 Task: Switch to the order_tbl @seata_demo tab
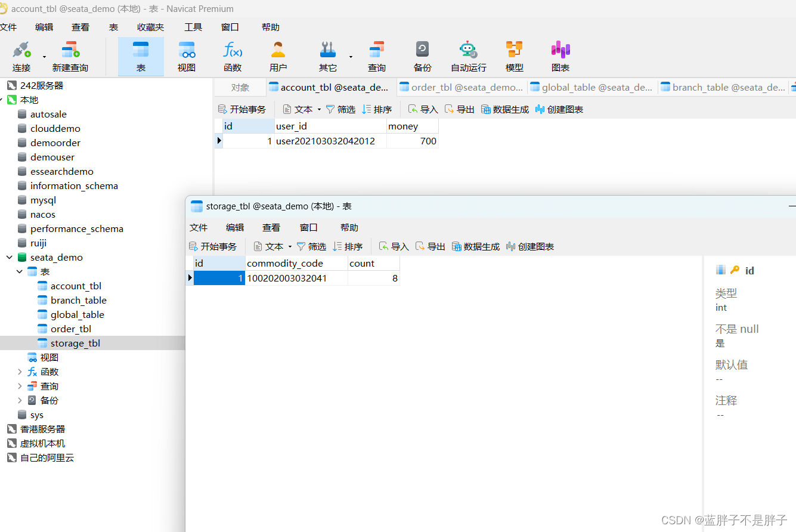(x=462, y=87)
